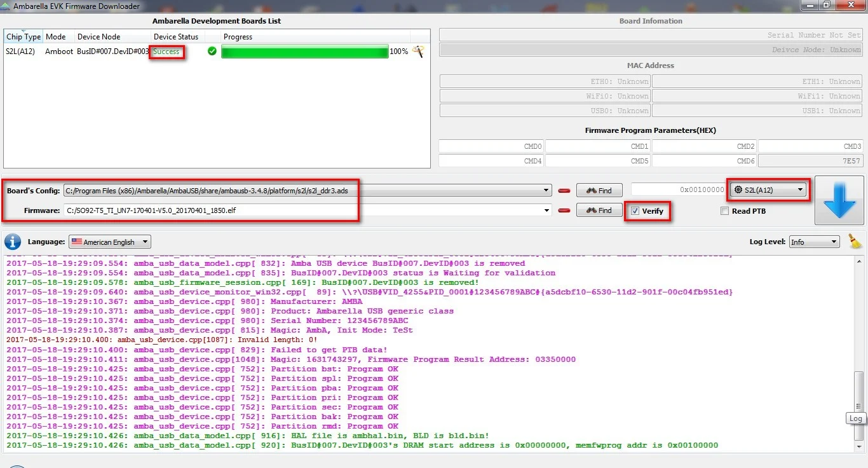Click Find button for Firmware
Viewport: 868px width, 468px height.
click(x=599, y=210)
